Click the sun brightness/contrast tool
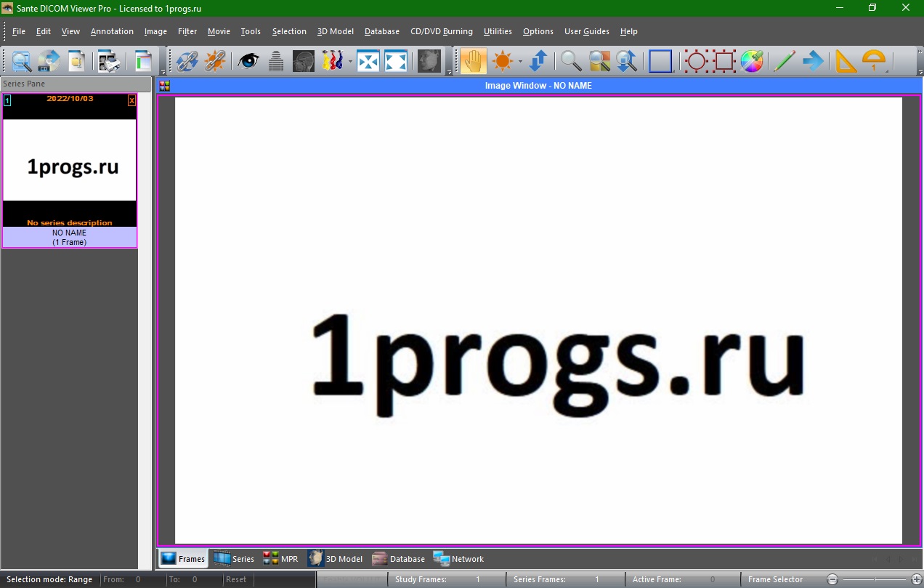 click(502, 61)
